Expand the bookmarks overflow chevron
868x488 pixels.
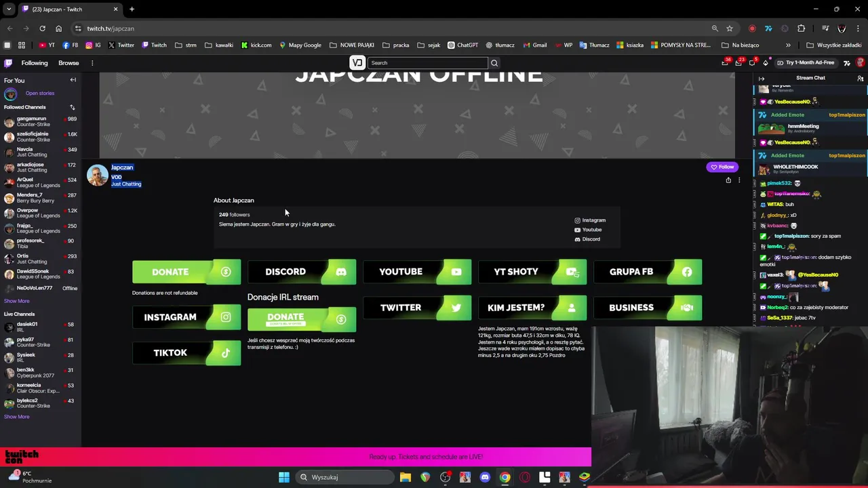pyautogui.click(x=788, y=45)
